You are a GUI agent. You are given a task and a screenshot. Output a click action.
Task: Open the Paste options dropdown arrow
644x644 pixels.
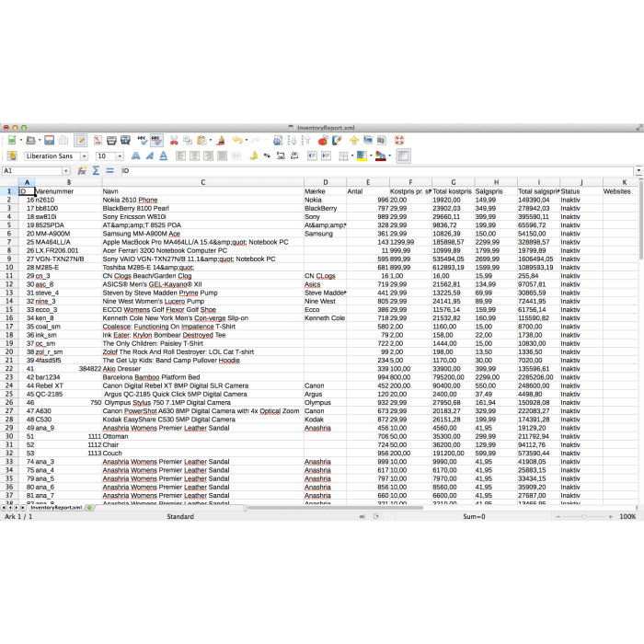point(211,141)
